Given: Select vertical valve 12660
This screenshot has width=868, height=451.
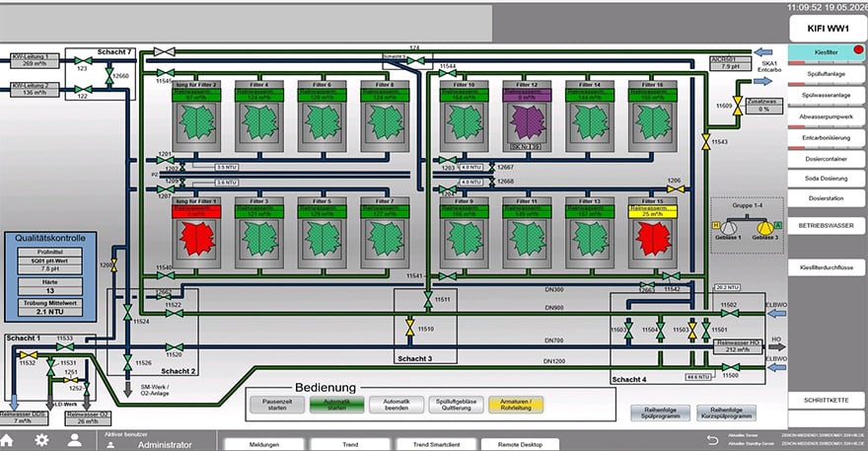Looking at the screenshot, I should point(109,76).
